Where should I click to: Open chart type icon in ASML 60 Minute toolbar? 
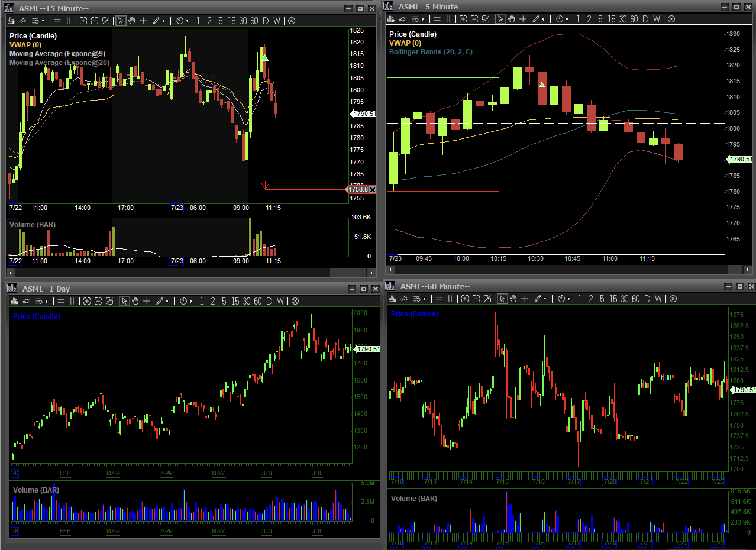click(393, 299)
